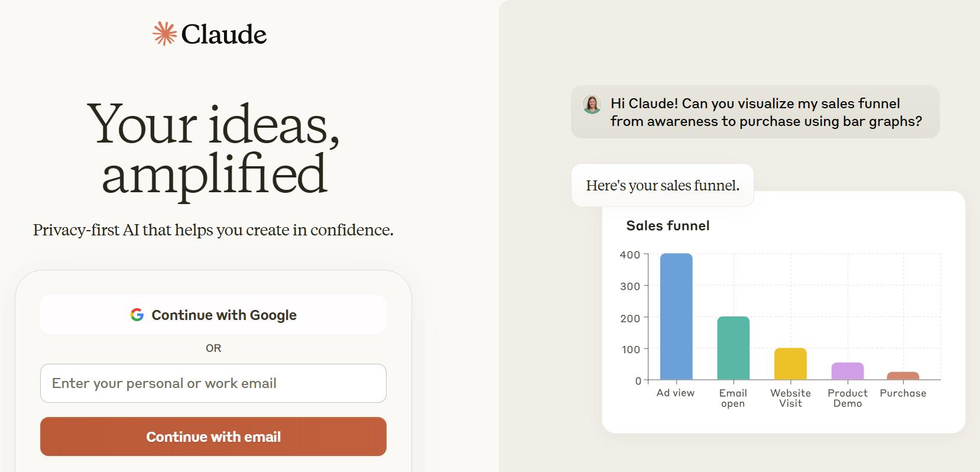
Task: Click the green Email open bar
Action: click(x=733, y=348)
